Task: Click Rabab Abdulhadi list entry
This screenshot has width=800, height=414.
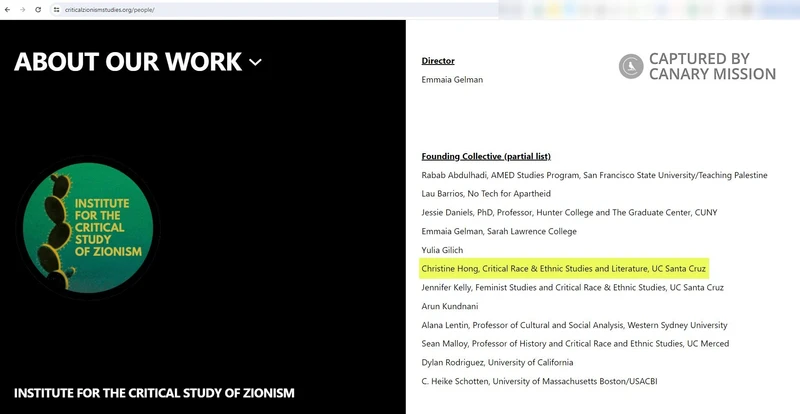Action: tap(594, 175)
